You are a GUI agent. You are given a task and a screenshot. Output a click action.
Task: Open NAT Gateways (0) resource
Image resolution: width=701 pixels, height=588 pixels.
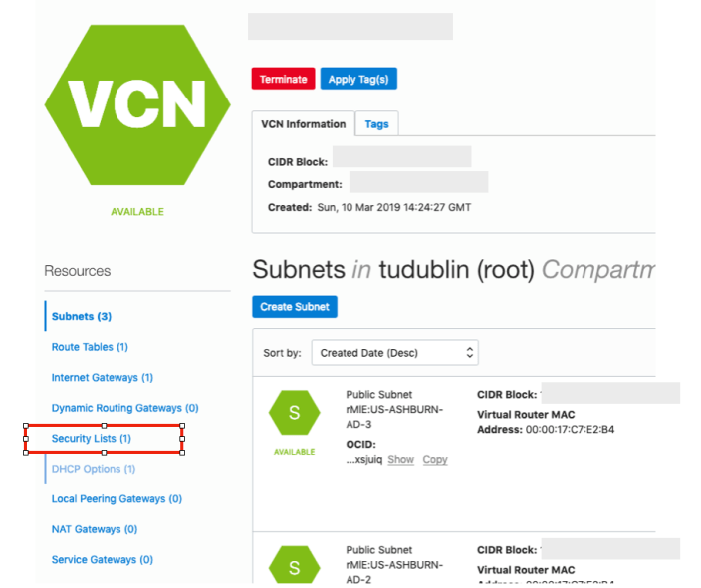click(95, 529)
